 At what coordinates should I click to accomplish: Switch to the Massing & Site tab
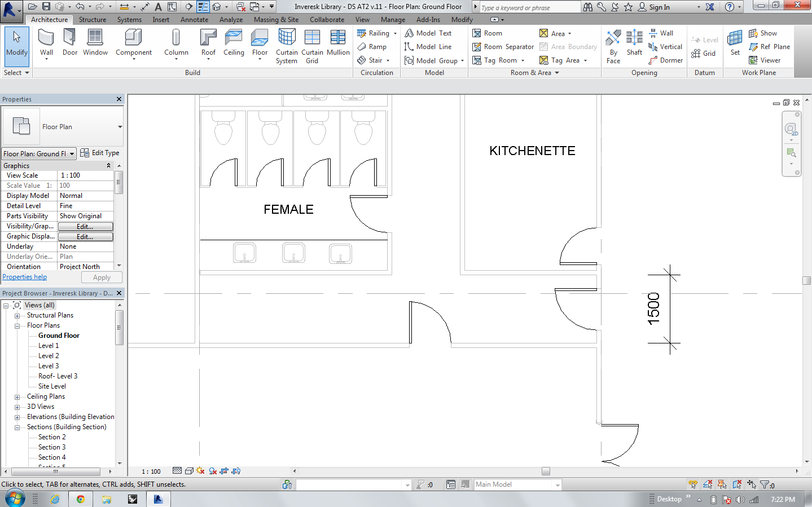[x=276, y=20]
